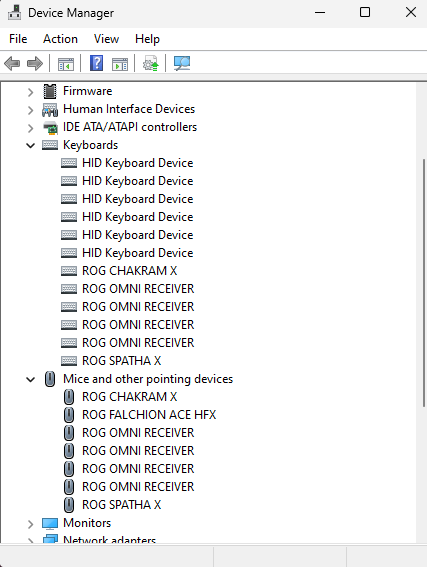Select the Monitors label
Image resolution: width=427 pixels, height=567 pixels.
[87, 523]
